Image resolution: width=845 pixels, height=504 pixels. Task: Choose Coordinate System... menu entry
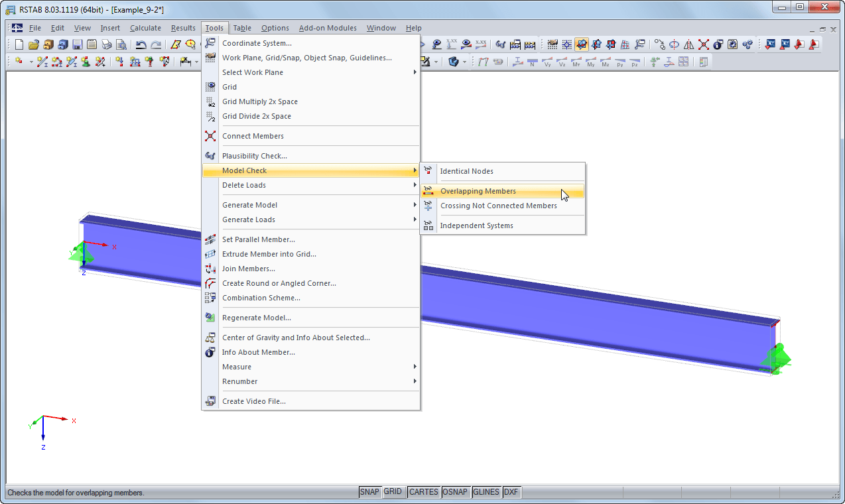(x=311, y=43)
